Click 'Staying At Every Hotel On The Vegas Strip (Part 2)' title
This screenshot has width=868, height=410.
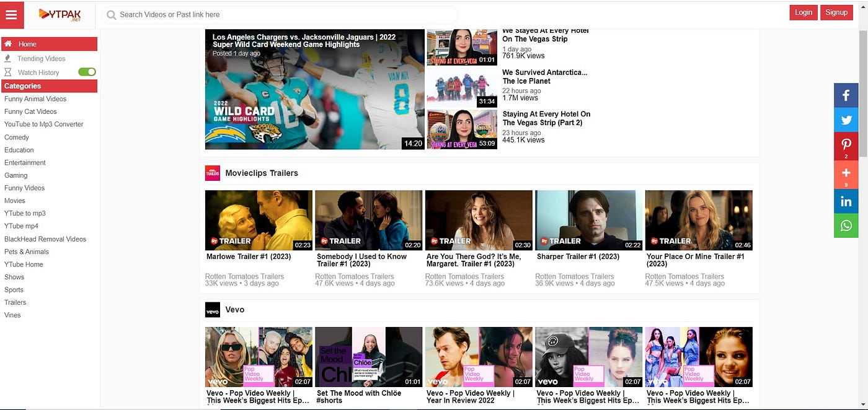pyautogui.click(x=546, y=118)
